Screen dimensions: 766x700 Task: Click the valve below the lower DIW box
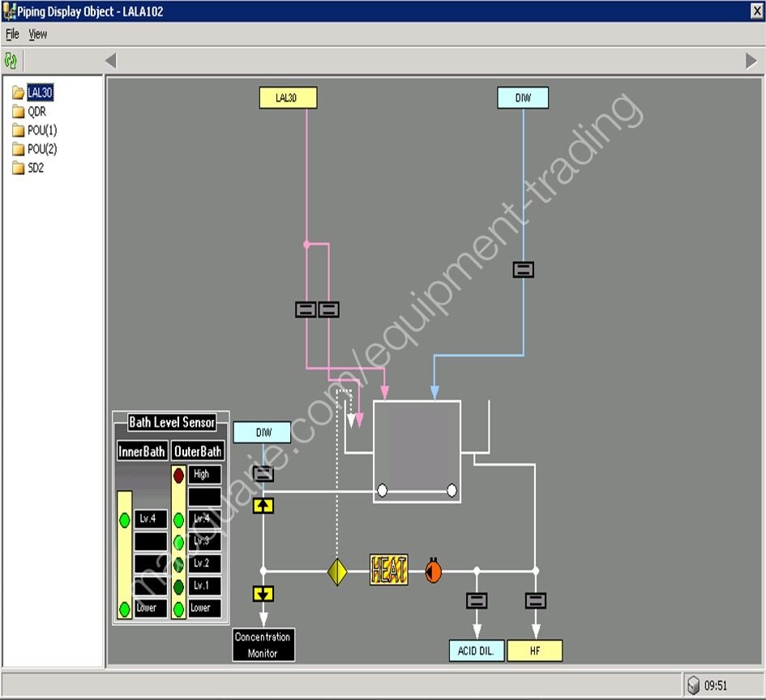click(263, 473)
